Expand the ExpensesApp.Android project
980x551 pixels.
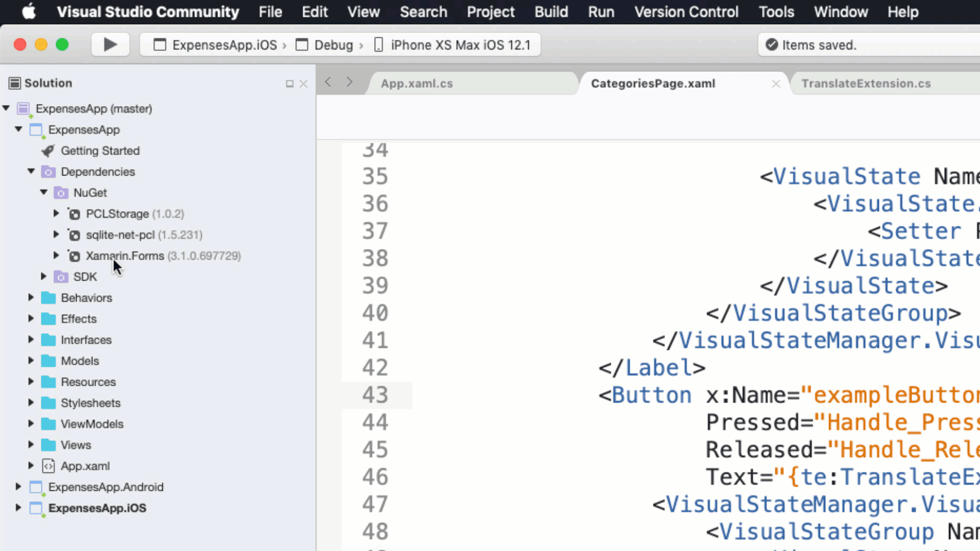pyautogui.click(x=18, y=487)
